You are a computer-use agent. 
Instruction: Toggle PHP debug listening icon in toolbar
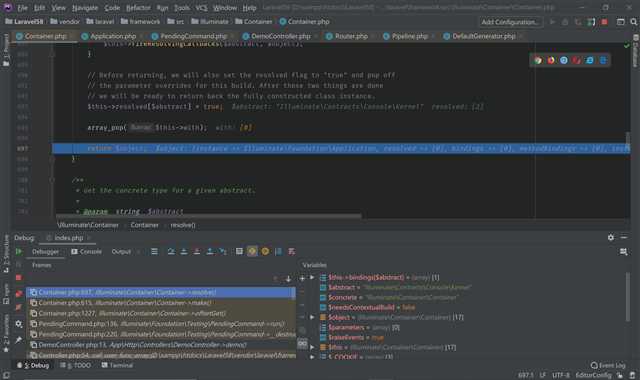point(591,22)
